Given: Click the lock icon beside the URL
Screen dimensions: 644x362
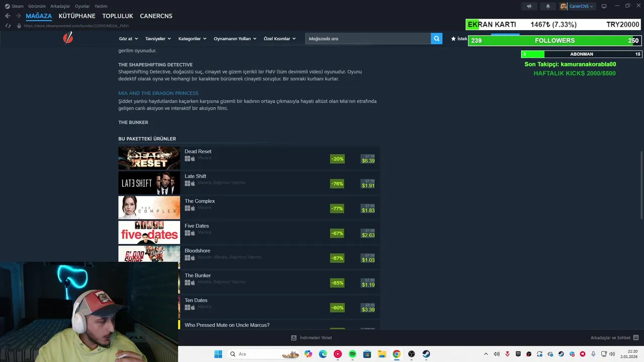Looking at the screenshot, I should [19, 26].
